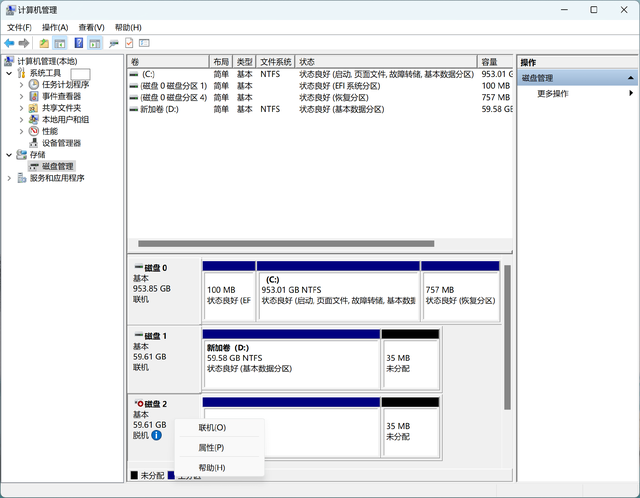Click the black 未分配 legend swatch
Viewport: 640px width, 498px height.
[134, 475]
